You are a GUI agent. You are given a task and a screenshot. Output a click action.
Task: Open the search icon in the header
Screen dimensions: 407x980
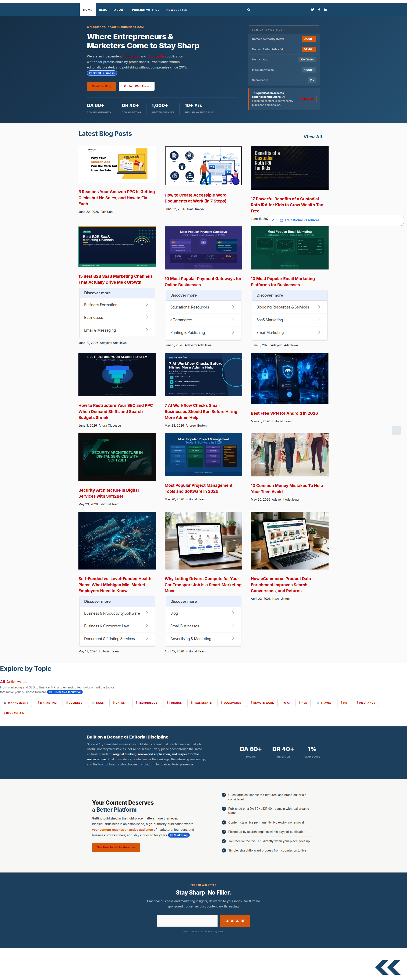point(249,10)
